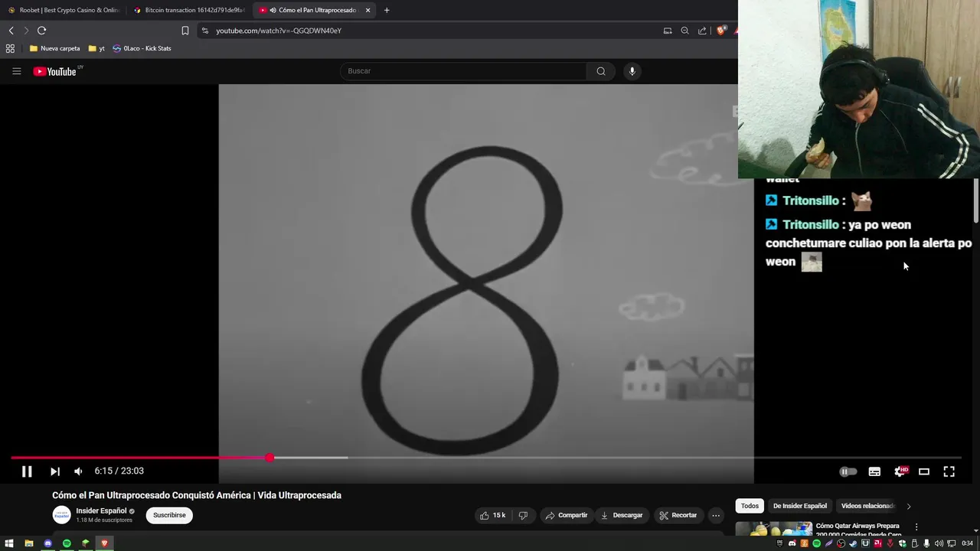Click the magnifier search button
980x551 pixels.
(x=601, y=71)
